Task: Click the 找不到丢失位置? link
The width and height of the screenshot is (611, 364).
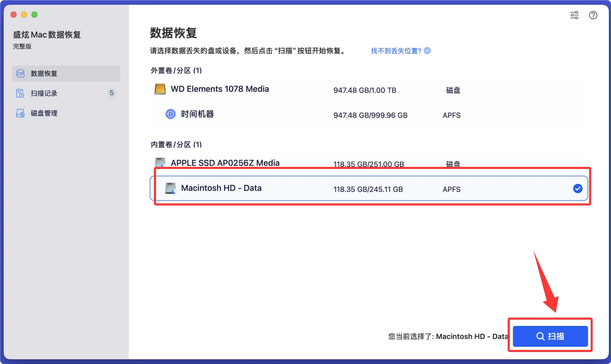Action: point(396,51)
